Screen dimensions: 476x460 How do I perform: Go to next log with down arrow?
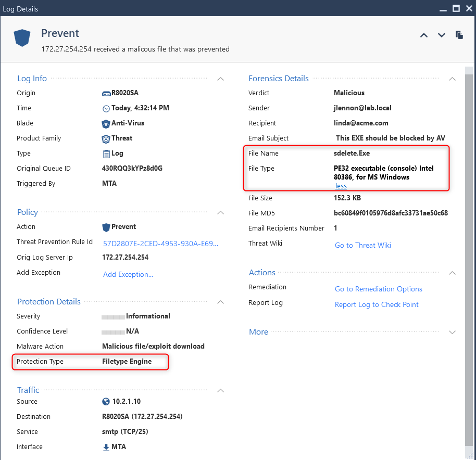click(442, 35)
